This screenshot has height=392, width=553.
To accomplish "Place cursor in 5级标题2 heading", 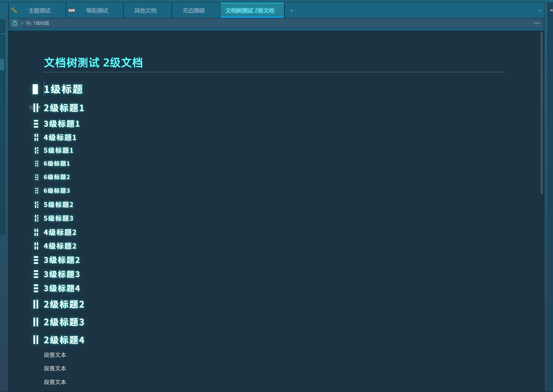I will point(58,205).
